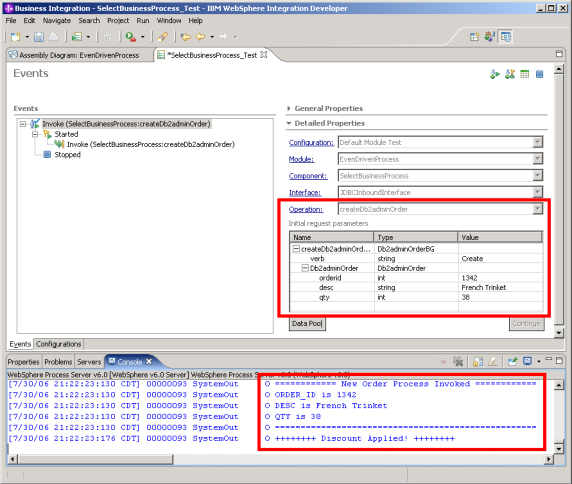Click the Data Pool button

click(307, 324)
